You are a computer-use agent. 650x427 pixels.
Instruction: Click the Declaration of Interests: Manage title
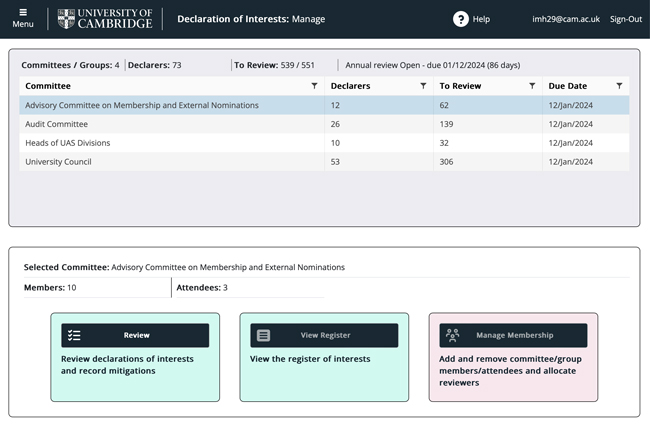251,19
